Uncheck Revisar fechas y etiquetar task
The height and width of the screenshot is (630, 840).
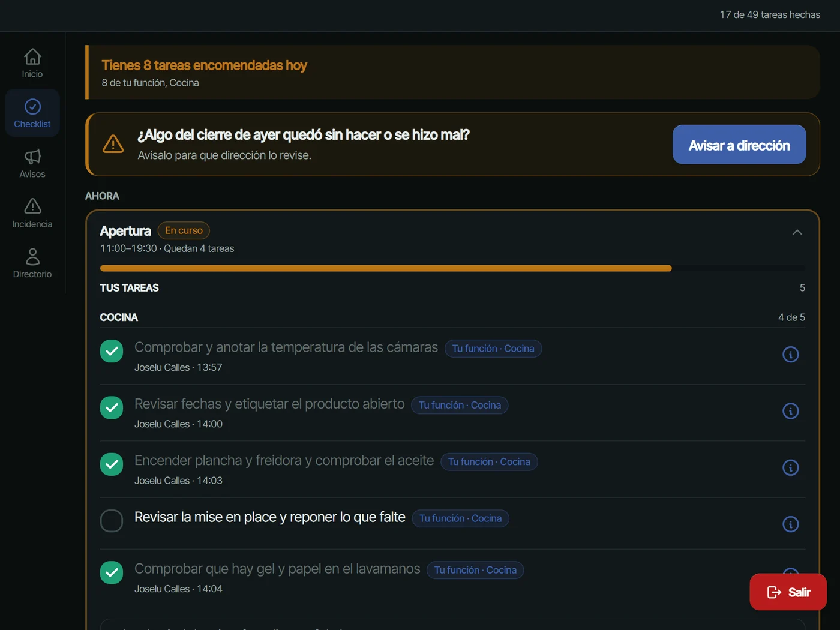click(112, 407)
